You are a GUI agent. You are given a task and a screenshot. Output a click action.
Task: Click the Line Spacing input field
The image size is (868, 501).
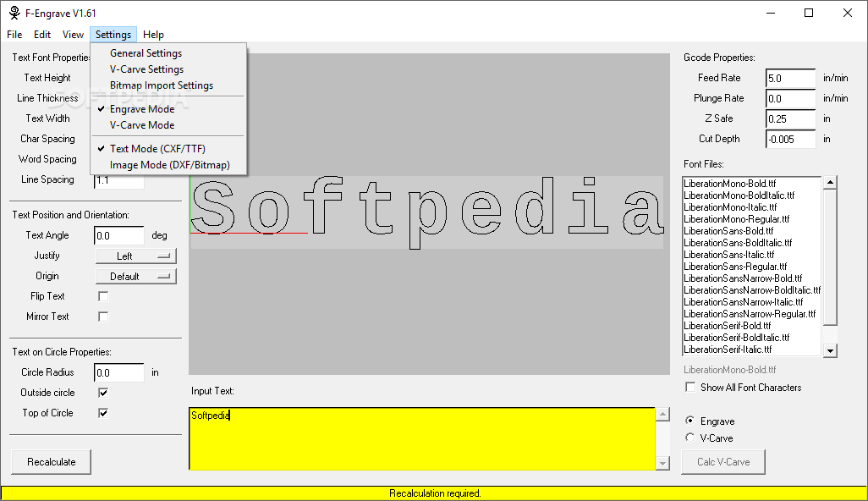[119, 181]
